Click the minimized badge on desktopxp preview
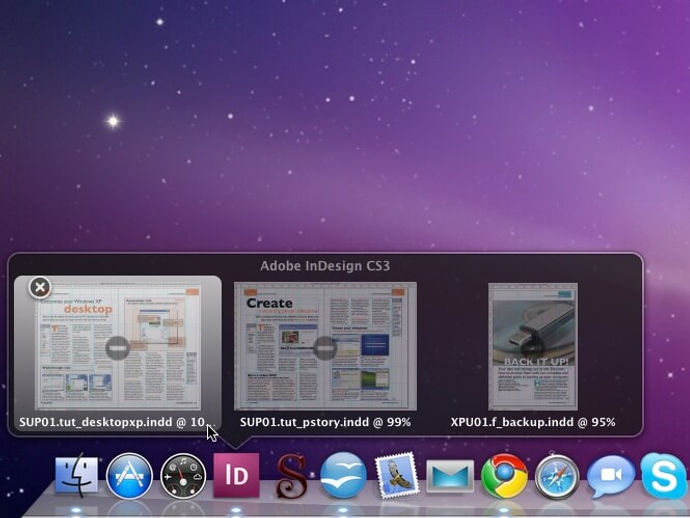This screenshot has width=690, height=518. pyautogui.click(x=118, y=348)
